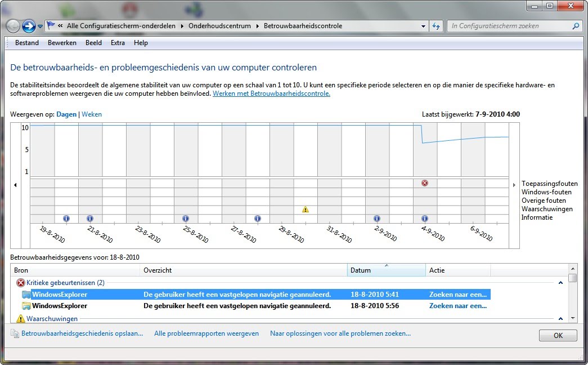Image resolution: width=588 pixels, height=365 pixels.
Task: Open 'Alle probleemrapporten weergeven'
Action: [207, 333]
